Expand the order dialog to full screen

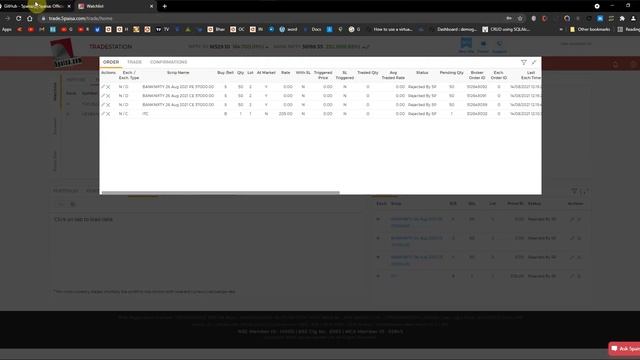click(x=534, y=62)
